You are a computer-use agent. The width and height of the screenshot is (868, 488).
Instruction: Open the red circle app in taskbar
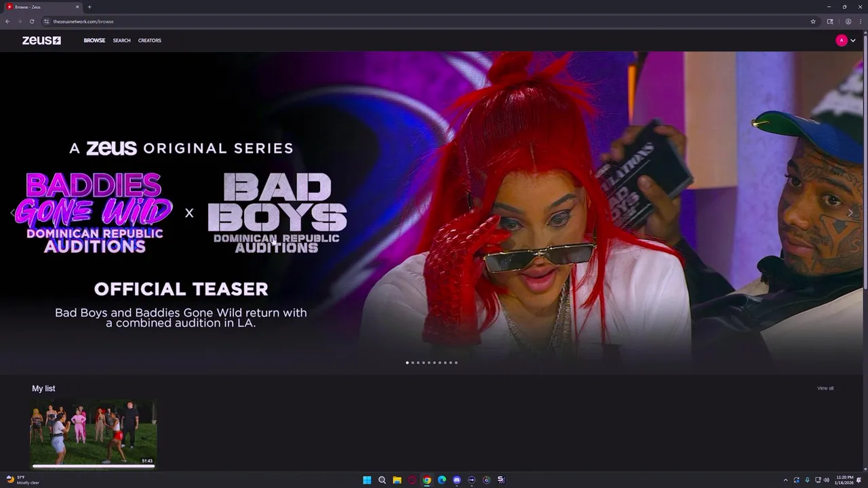point(412,480)
